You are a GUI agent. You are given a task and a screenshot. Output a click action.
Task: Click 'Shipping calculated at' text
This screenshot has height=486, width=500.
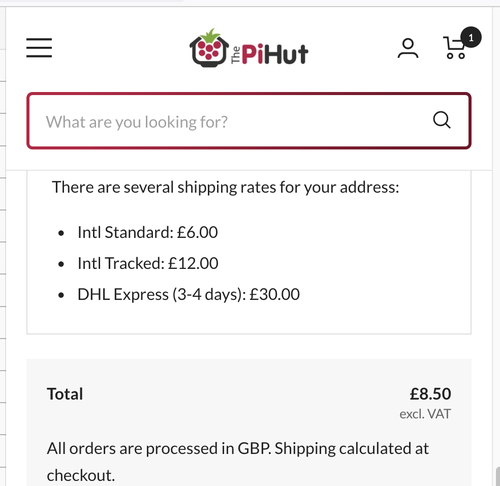pyautogui.click(x=352, y=449)
